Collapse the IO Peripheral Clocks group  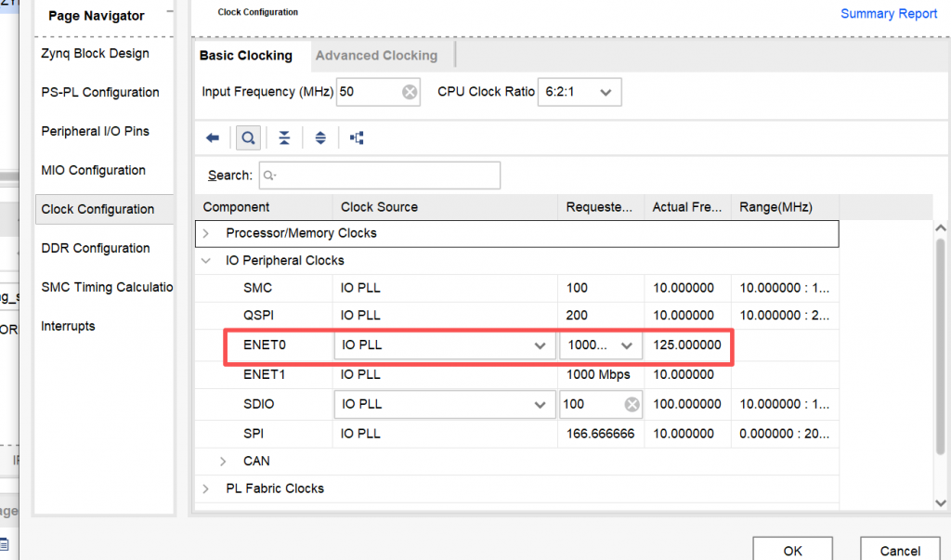pyautogui.click(x=206, y=261)
